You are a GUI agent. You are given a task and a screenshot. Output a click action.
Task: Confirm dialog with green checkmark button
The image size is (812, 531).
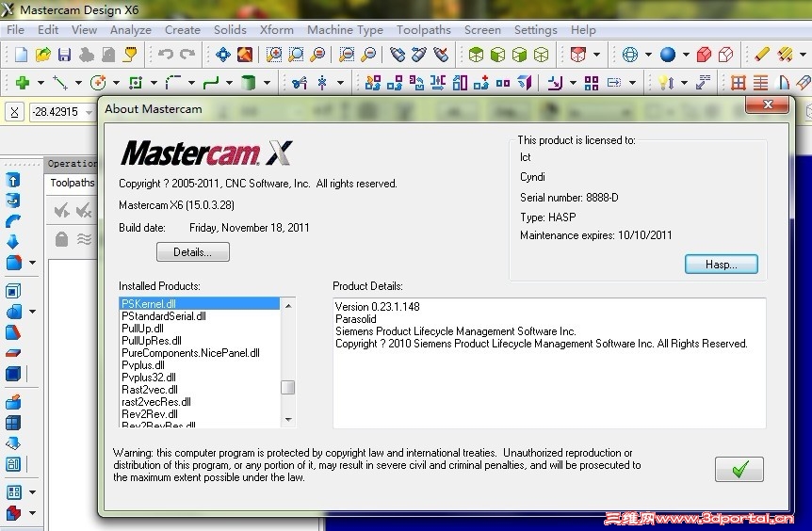pos(739,470)
